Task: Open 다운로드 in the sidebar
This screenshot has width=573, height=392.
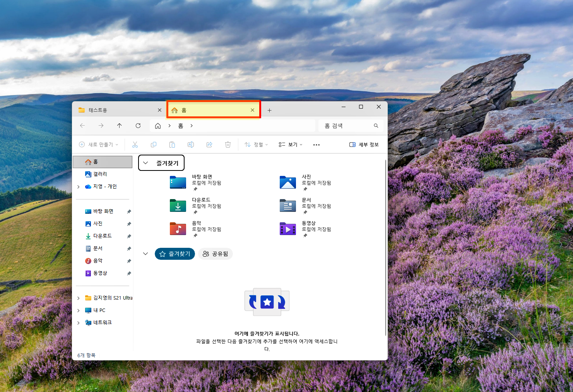Action: point(98,236)
